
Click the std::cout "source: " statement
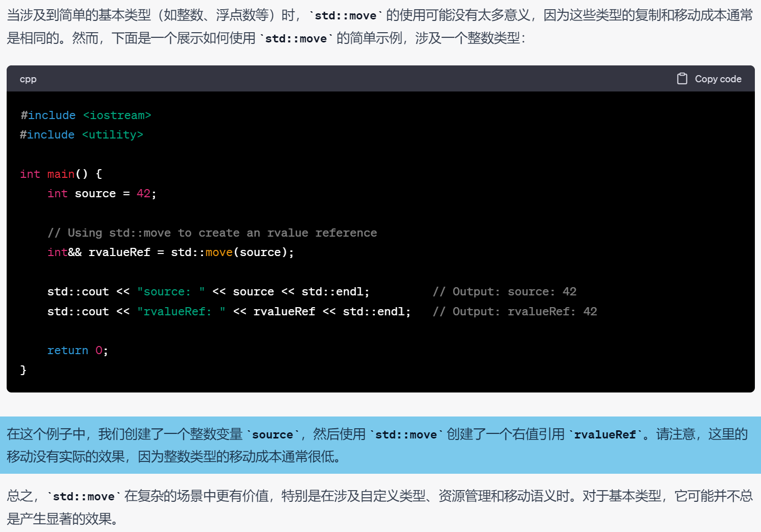pyautogui.click(x=208, y=292)
